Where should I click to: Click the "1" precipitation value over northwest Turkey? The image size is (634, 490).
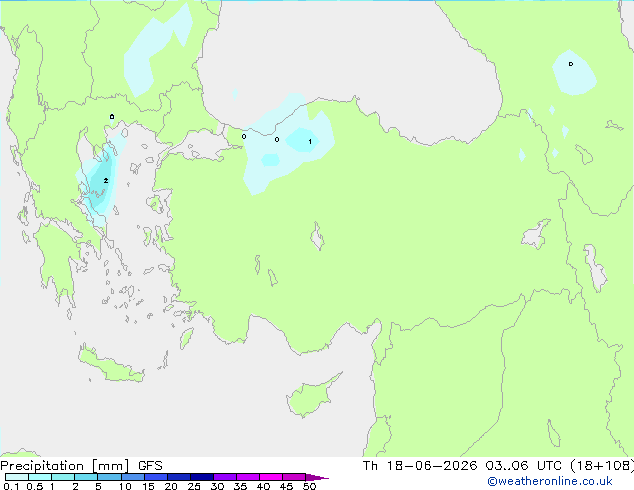pos(310,142)
